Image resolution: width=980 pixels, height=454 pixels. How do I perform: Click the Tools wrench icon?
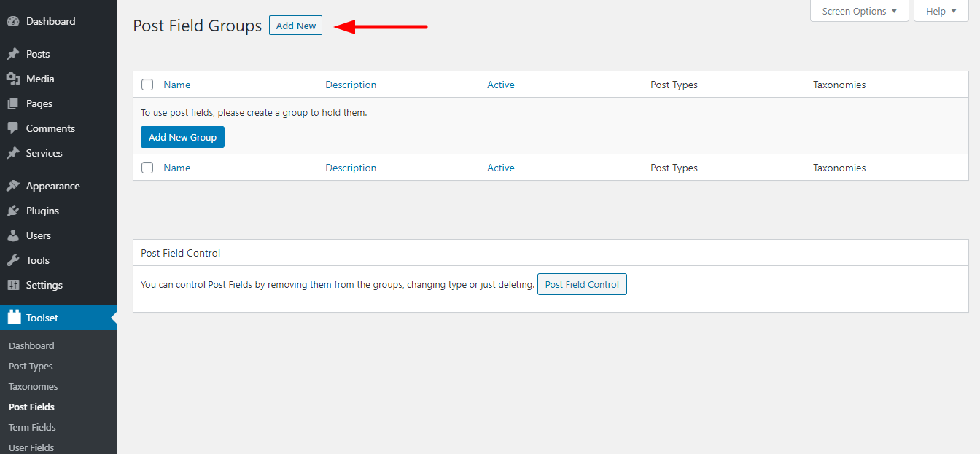[x=13, y=260]
